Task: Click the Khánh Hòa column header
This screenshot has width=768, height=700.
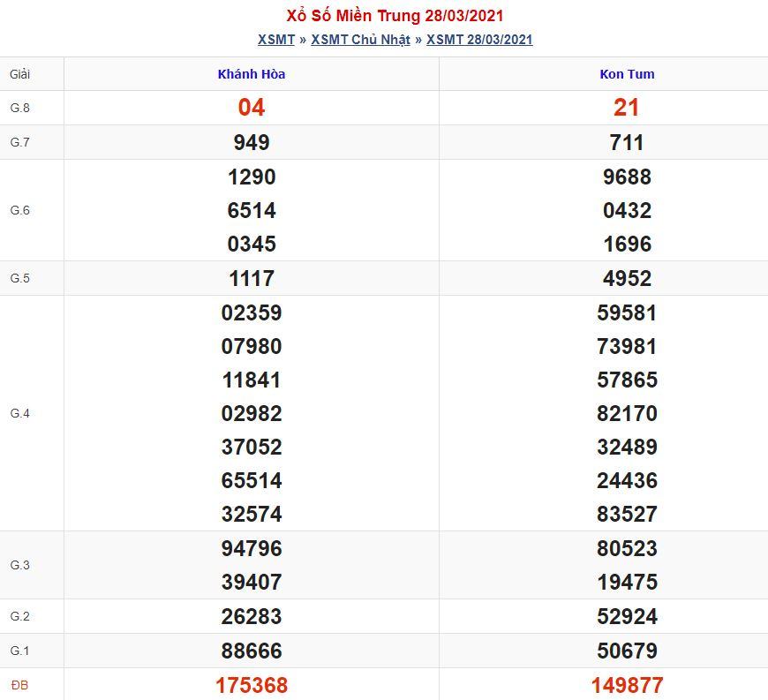Action: click(252, 74)
